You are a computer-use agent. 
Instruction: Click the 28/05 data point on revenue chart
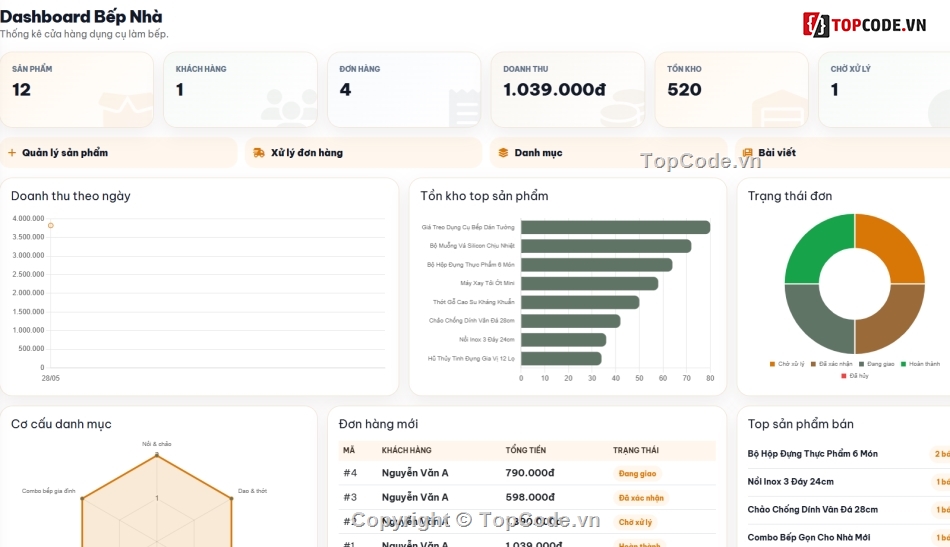(51, 225)
